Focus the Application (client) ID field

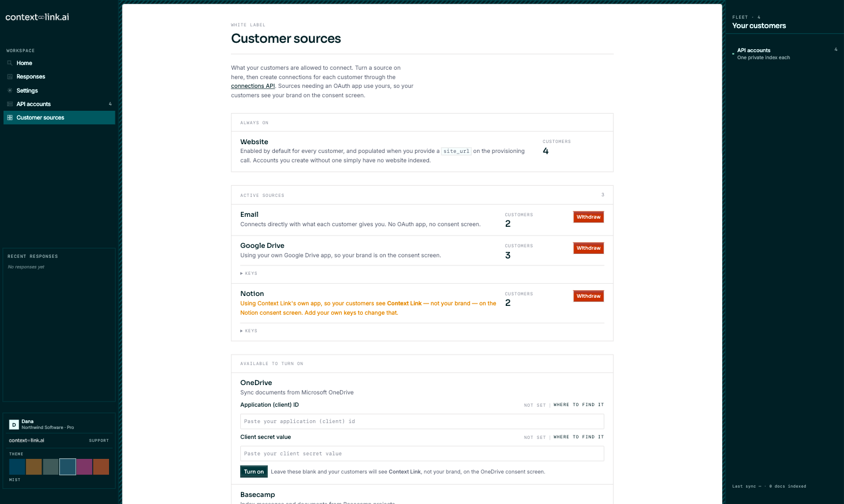[422, 421]
